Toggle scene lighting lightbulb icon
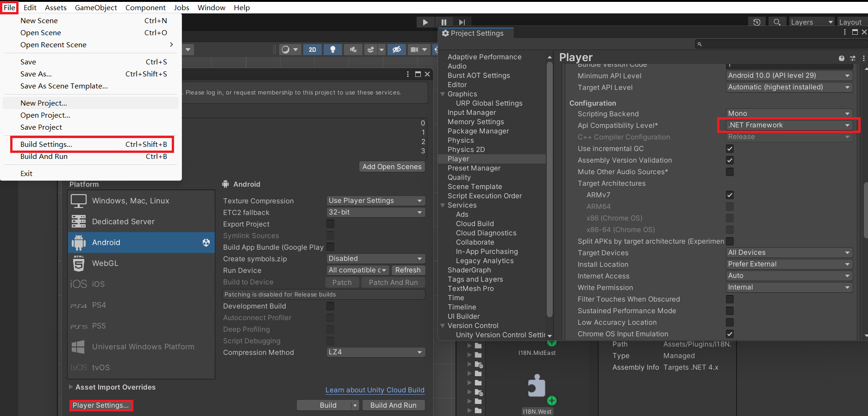The image size is (868, 416). coord(332,50)
